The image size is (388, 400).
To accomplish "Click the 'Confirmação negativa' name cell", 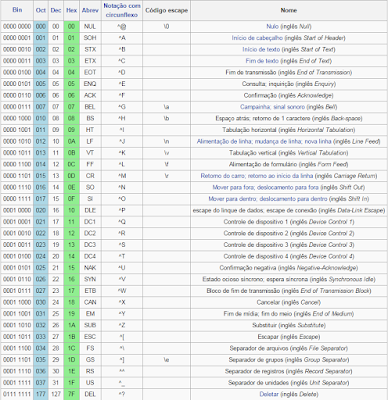I will (x=289, y=268).
